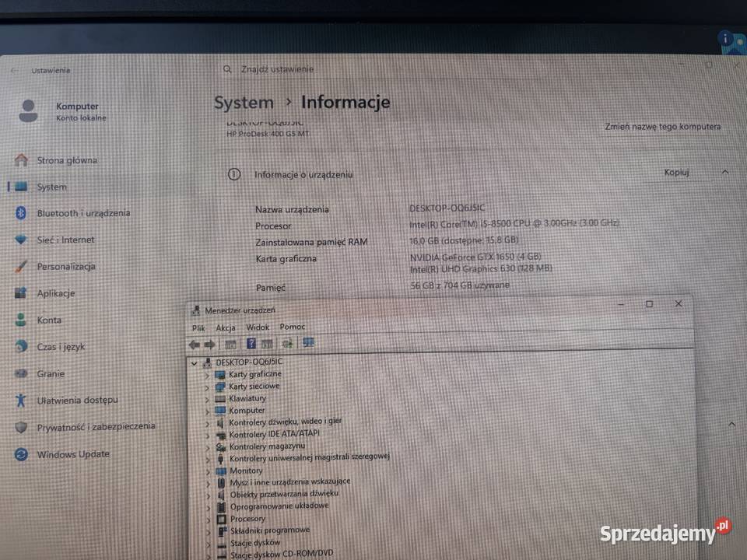This screenshot has width=747, height=560.
Task: Select System in the Settings sidebar
Action: (x=52, y=187)
